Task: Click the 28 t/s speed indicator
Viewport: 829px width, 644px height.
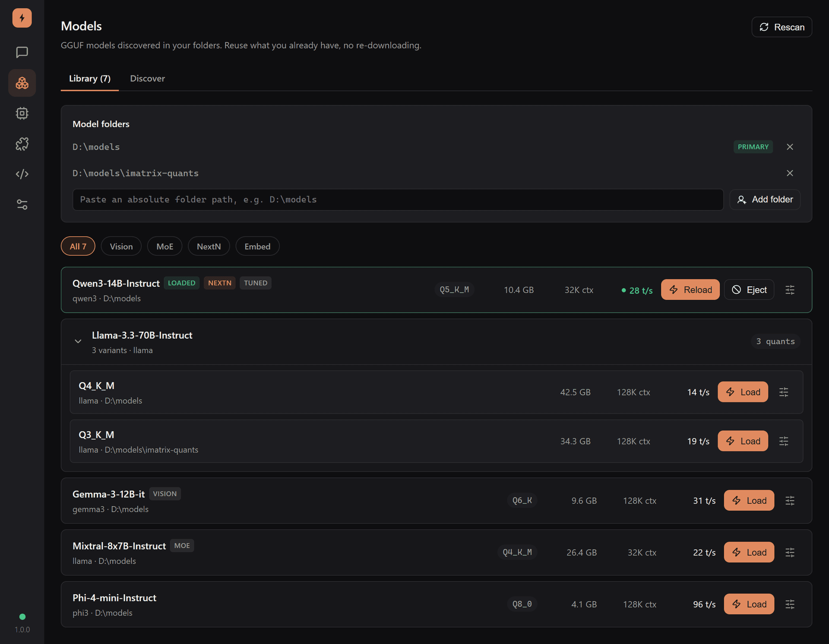Action: click(637, 290)
